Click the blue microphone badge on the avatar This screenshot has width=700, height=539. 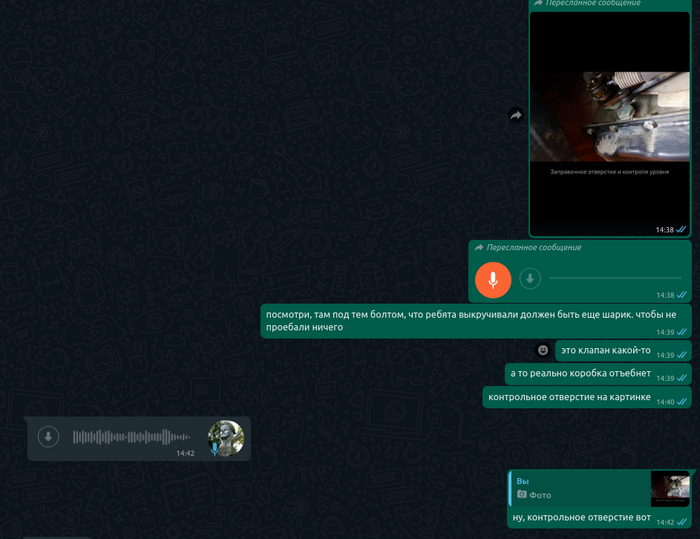click(215, 449)
